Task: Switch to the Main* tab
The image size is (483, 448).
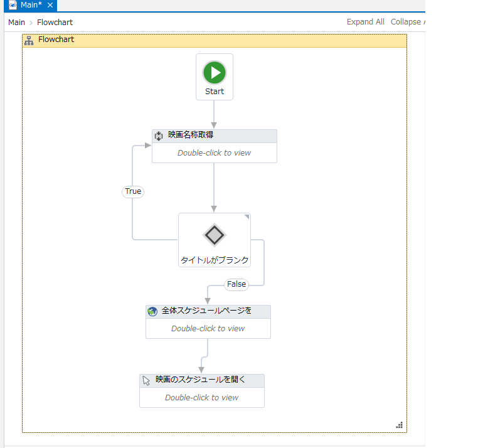Action: click(31, 5)
